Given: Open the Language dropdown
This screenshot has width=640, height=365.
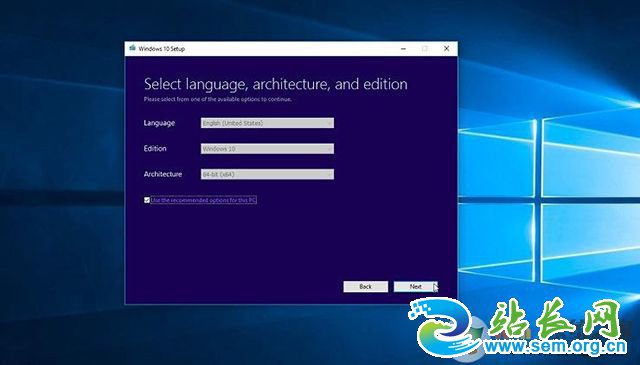Looking at the screenshot, I should 267,123.
